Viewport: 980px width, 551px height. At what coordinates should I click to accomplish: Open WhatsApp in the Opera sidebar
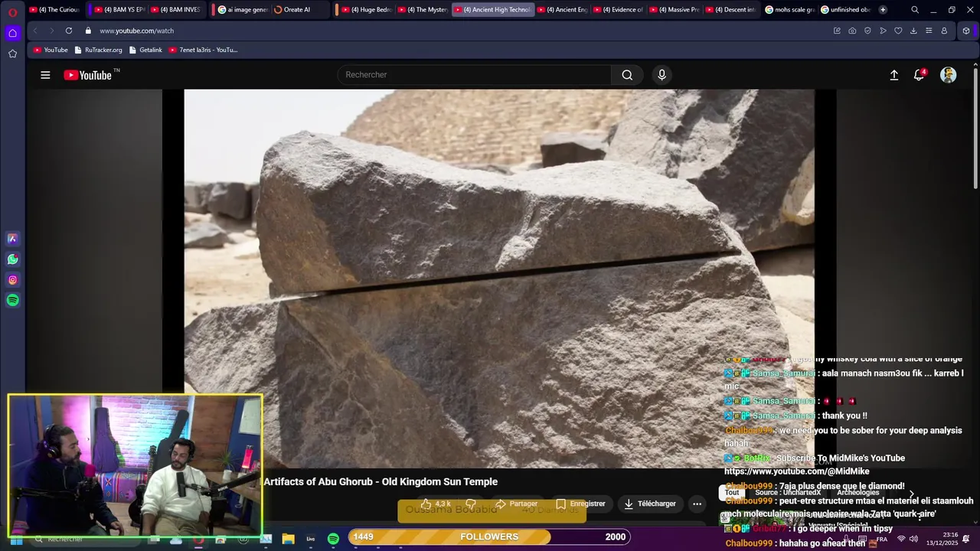[12, 259]
